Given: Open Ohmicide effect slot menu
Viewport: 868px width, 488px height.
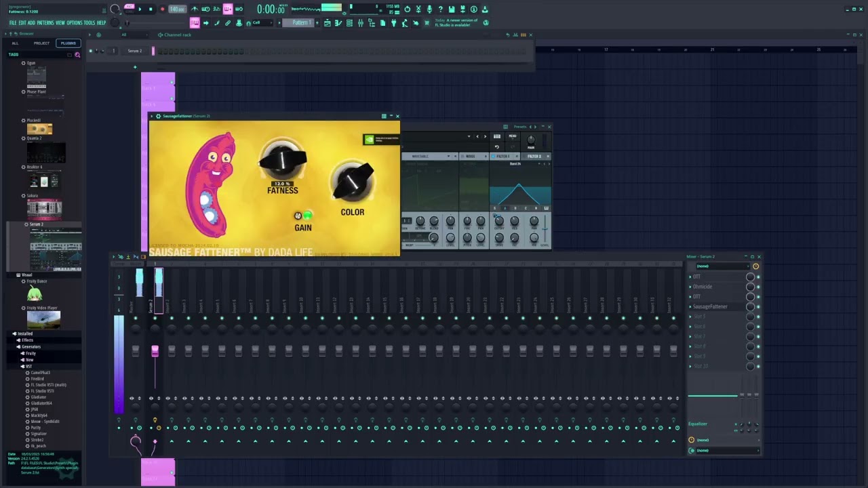Looking at the screenshot, I should [x=690, y=287].
